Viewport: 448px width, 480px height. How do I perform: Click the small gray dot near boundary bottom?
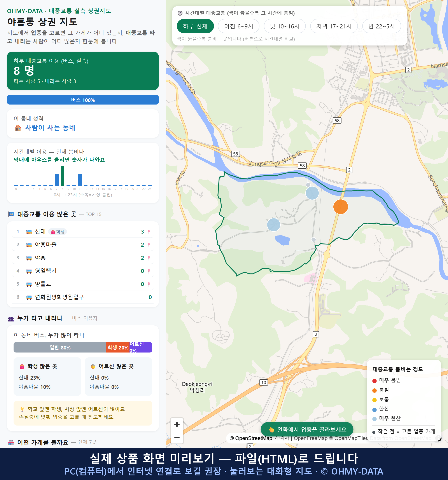click(313, 239)
